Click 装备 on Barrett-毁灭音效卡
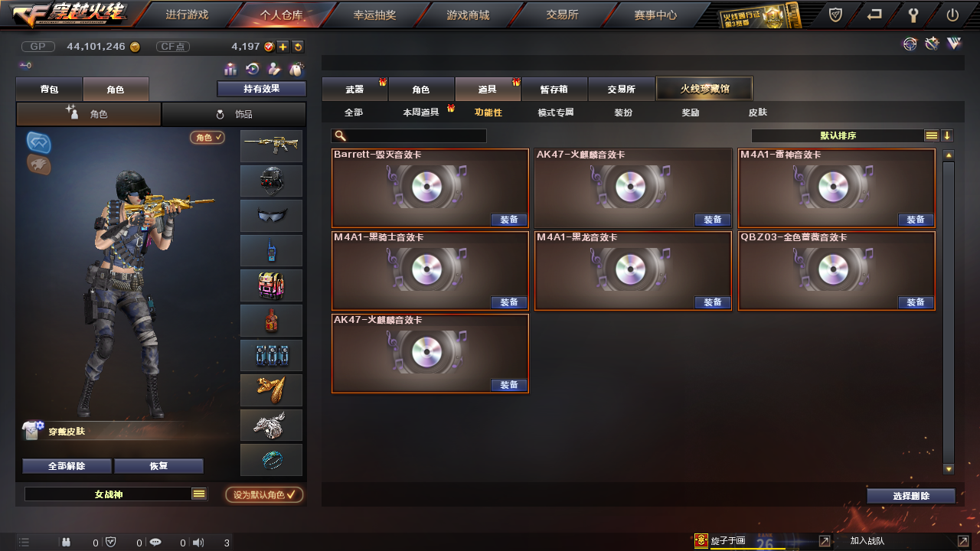The image size is (980, 551). 509,220
